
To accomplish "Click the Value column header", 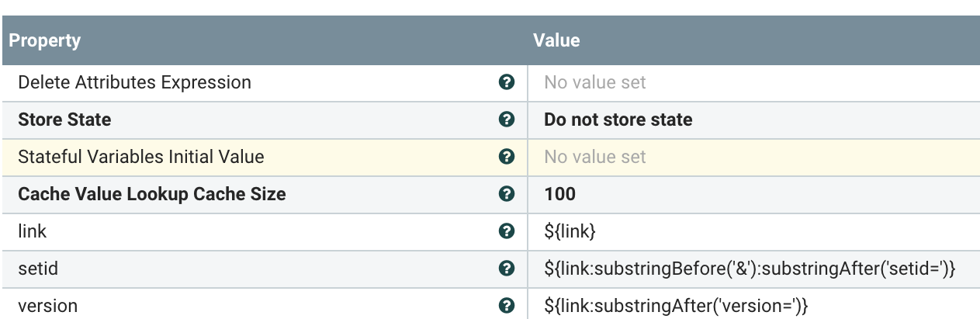I will [x=556, y=40].
